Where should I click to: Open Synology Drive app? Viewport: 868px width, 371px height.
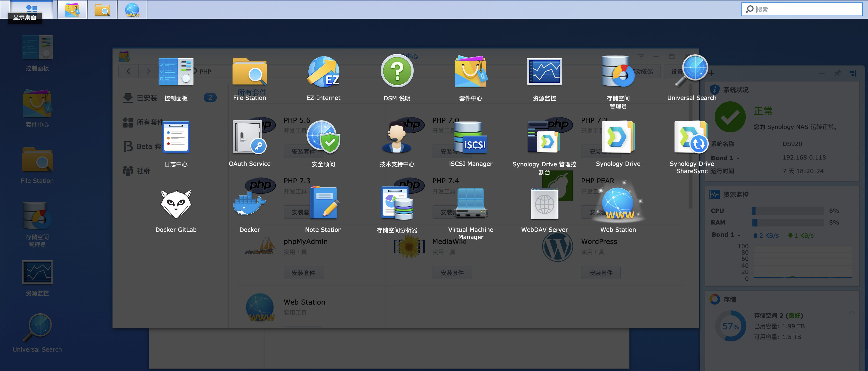click(618, 137)
